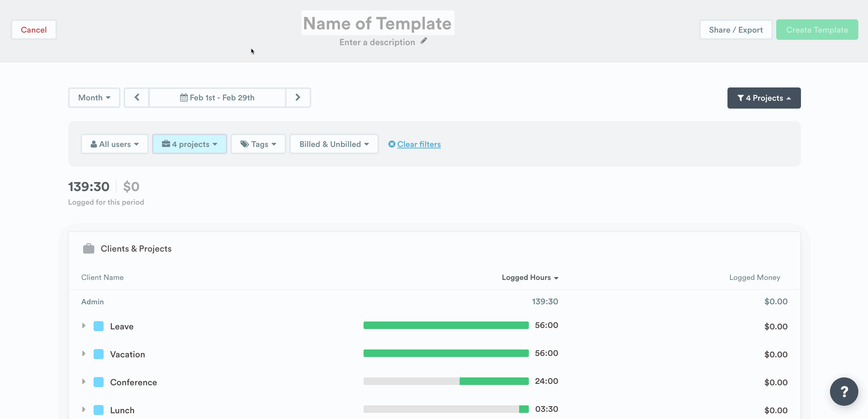This screenshot has width=868, height=419.
Task: Open the 4 projects filter dropdown
Action: click(189, 144)
